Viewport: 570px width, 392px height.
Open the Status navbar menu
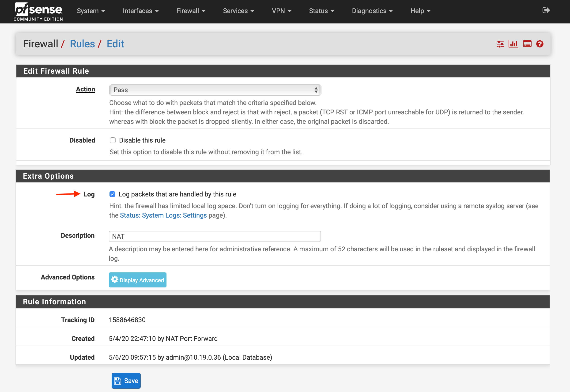click(321, 11)
